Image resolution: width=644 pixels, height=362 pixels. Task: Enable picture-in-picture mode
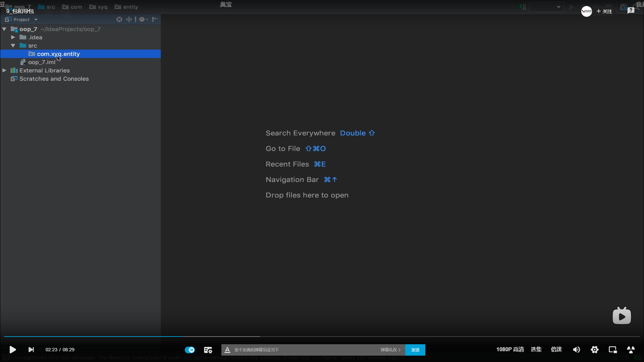point(612,350)
